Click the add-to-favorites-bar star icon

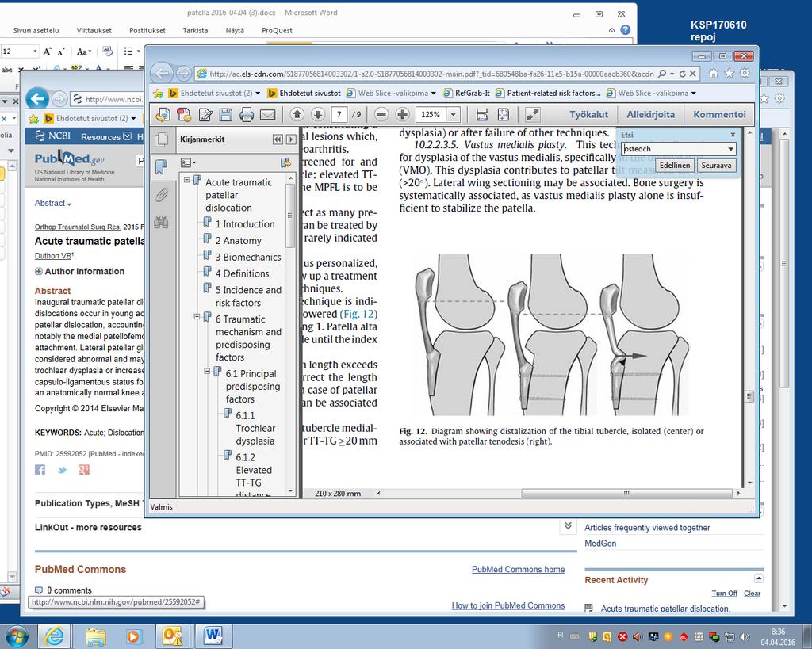tap(158, 94)
